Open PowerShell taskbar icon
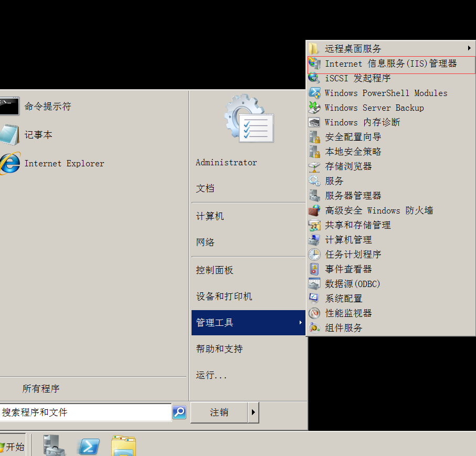Screen dimensions: 476x456 tap(89, 446)
